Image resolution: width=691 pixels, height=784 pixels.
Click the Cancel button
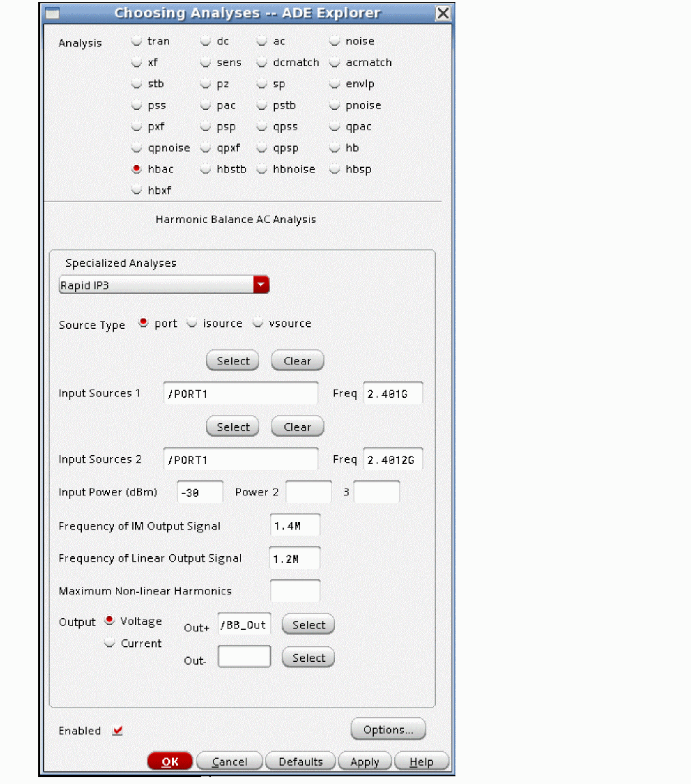pos(229,761)
